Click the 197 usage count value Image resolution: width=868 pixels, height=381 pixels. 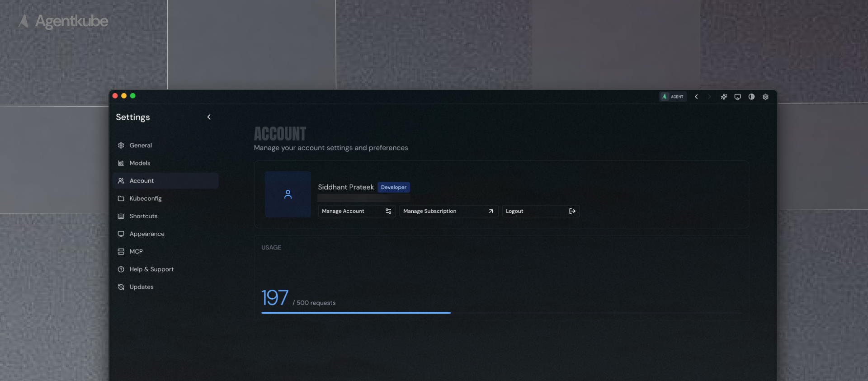pos(275,298)
